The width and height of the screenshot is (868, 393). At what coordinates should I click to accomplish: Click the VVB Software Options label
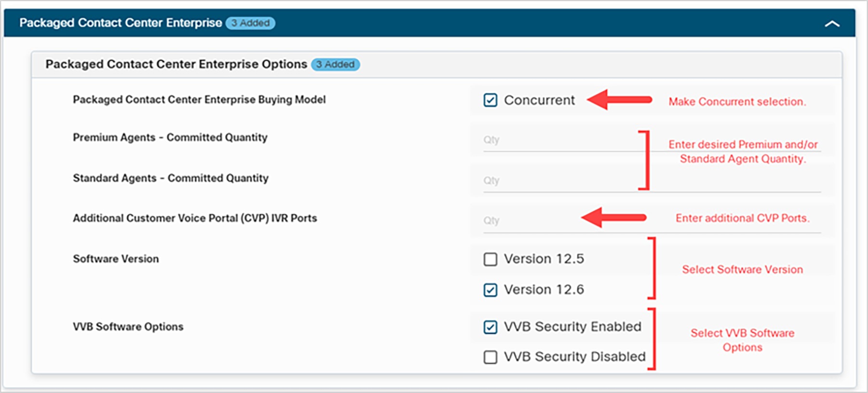(128, 327)
